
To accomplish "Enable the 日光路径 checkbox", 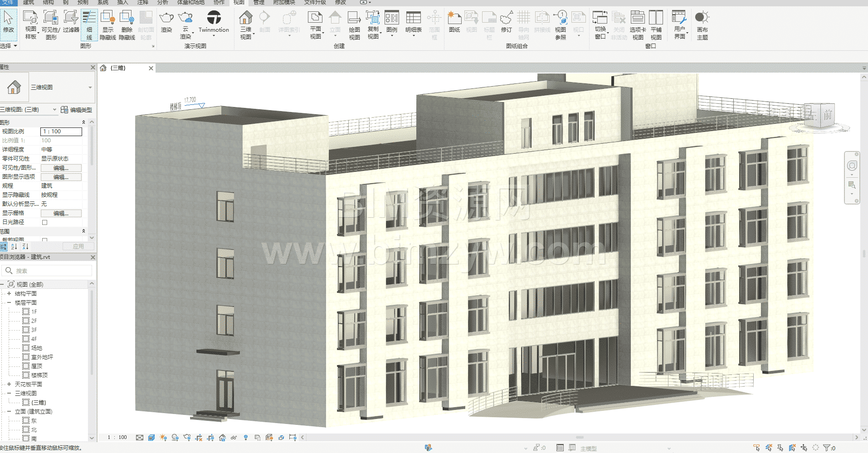I will click(x=44, y=222).
